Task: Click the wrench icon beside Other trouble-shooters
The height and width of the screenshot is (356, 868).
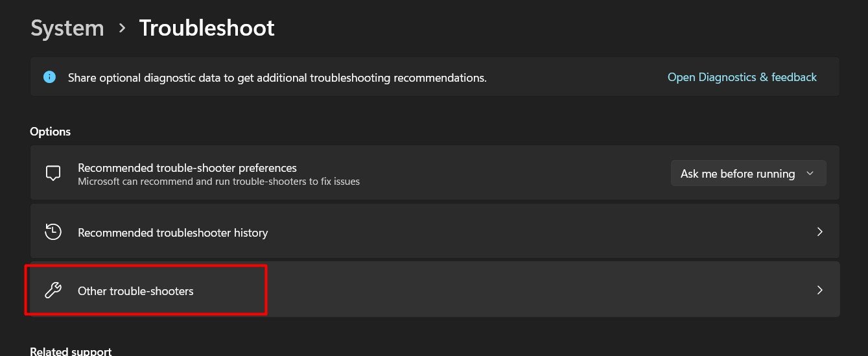Action: pos(53,291)
